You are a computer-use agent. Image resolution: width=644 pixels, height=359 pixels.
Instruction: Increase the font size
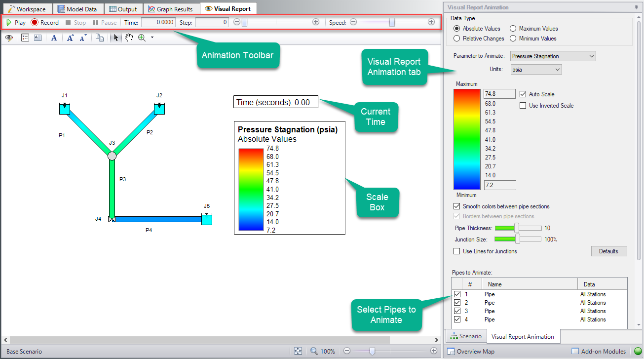[70, 38]
